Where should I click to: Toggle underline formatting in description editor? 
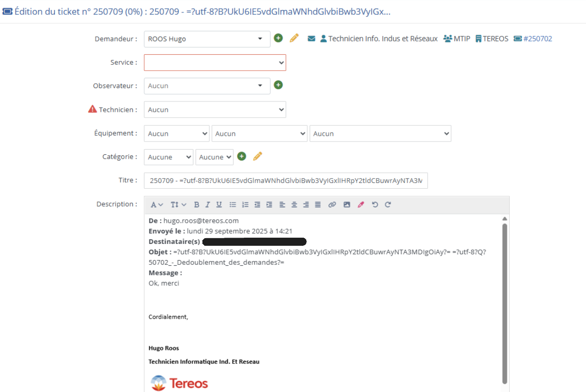[219, 205]
